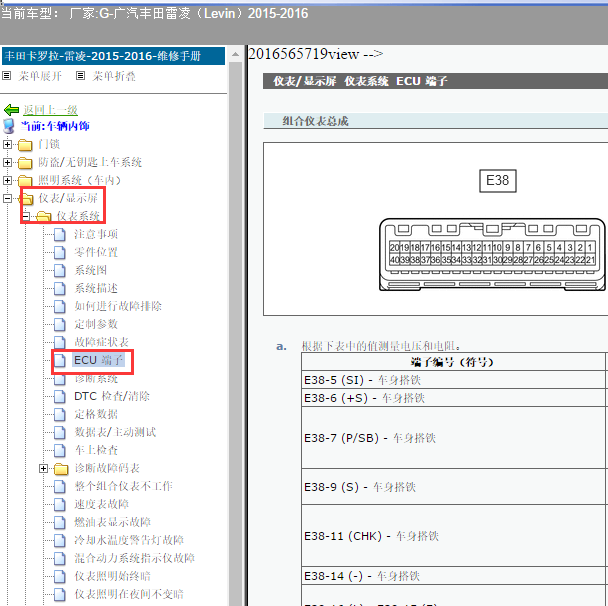The height and width of the screenshot is (606, 608).
Task: Open the 注意事项 entry
Action: [96, 234]
